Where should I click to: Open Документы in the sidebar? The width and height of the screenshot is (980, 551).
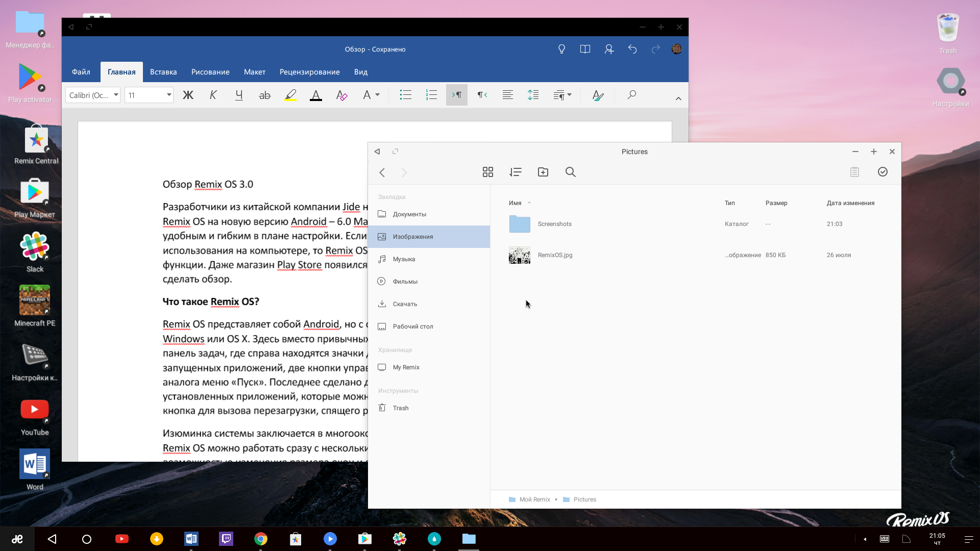click(429, 214)
